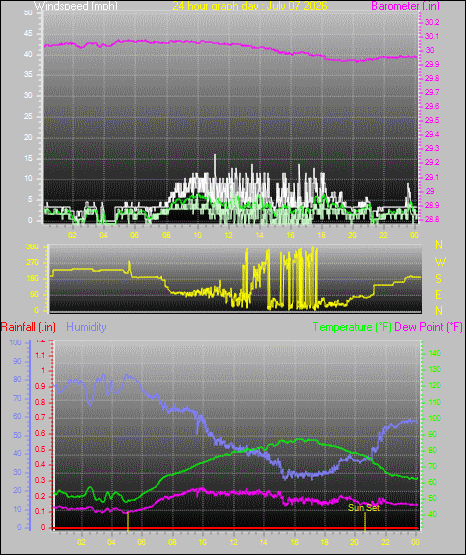This screenshot has height=555, width=466.
Task: Click the sunrise marker line near 05 hours
Action: click(128, 521)
